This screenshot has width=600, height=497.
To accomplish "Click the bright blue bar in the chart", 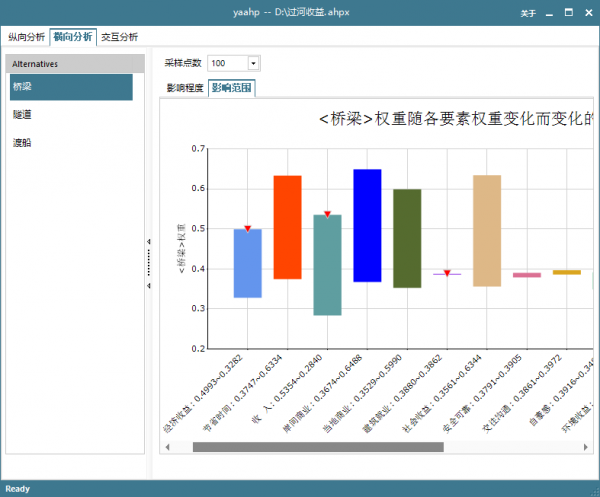I will (x=367, y=225).
